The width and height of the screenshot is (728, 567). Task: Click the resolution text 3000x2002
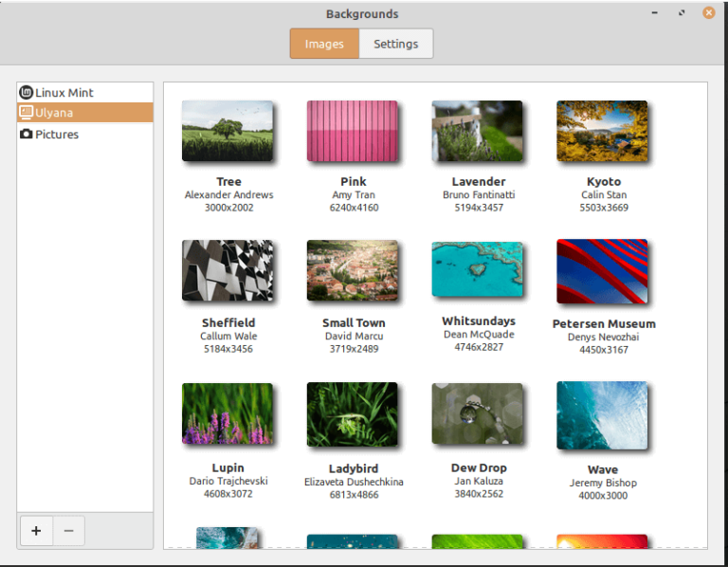[x=228, y=208]
